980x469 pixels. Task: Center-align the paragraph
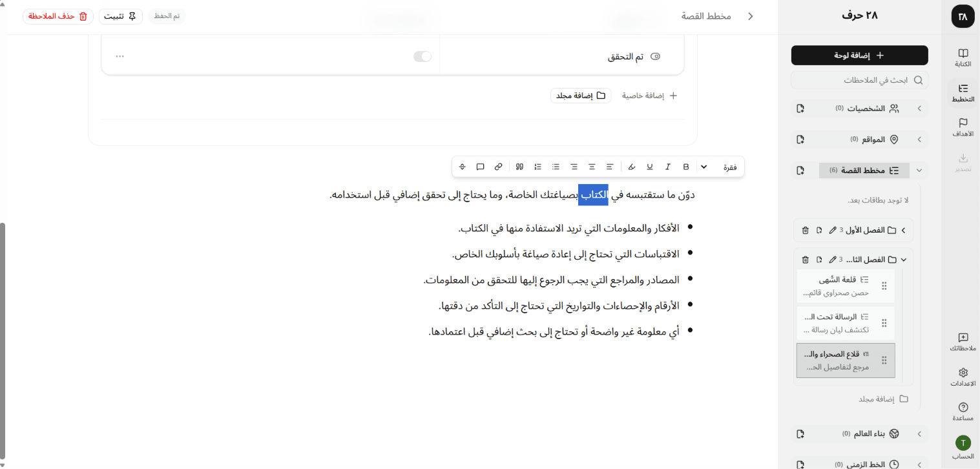[x=592, y=167]
